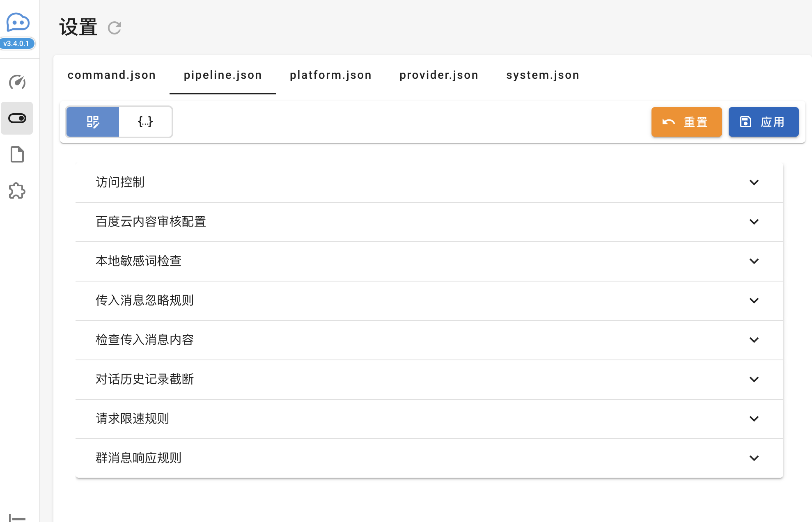Image resolution: width=812 pixels, height=522 pixels.
Task: Expand 群消息响应规则 chevron
Action: coord(754,458)
